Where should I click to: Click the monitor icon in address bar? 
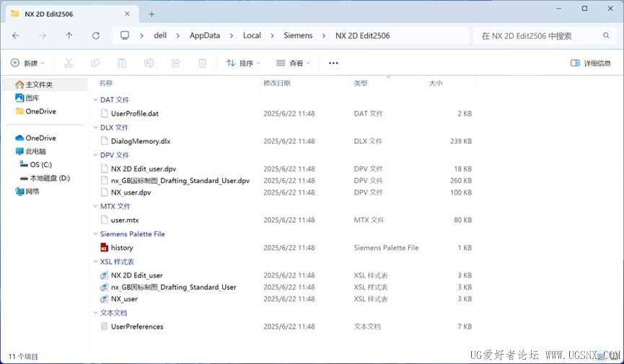[125, 35]
